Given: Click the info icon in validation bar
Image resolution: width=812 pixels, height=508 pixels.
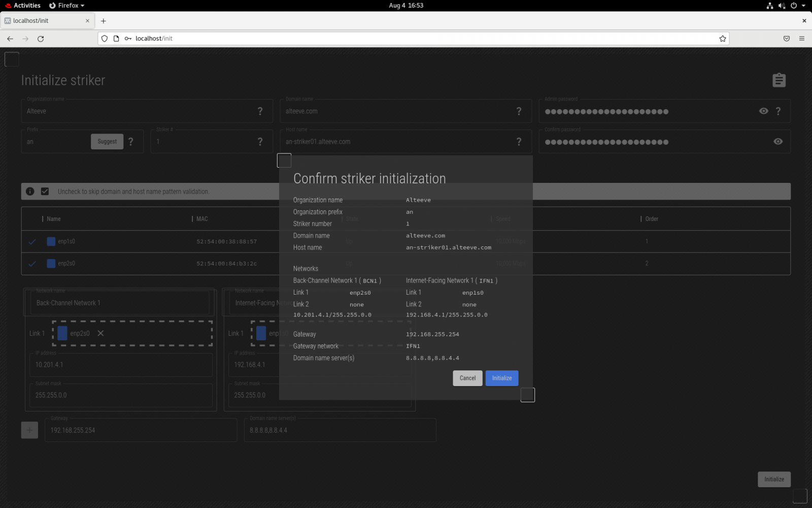Looking at the screenshot, I should point(30,192).
